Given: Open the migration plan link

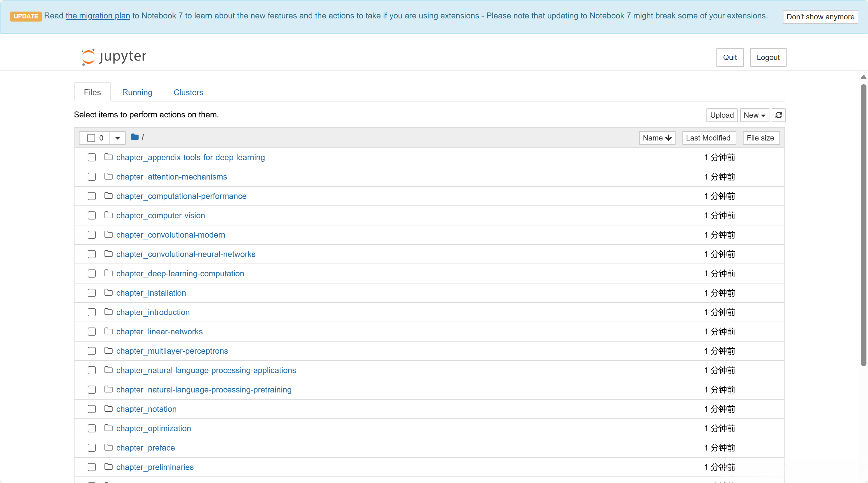Looking at the screenshot, I should [x=98, y=16].
